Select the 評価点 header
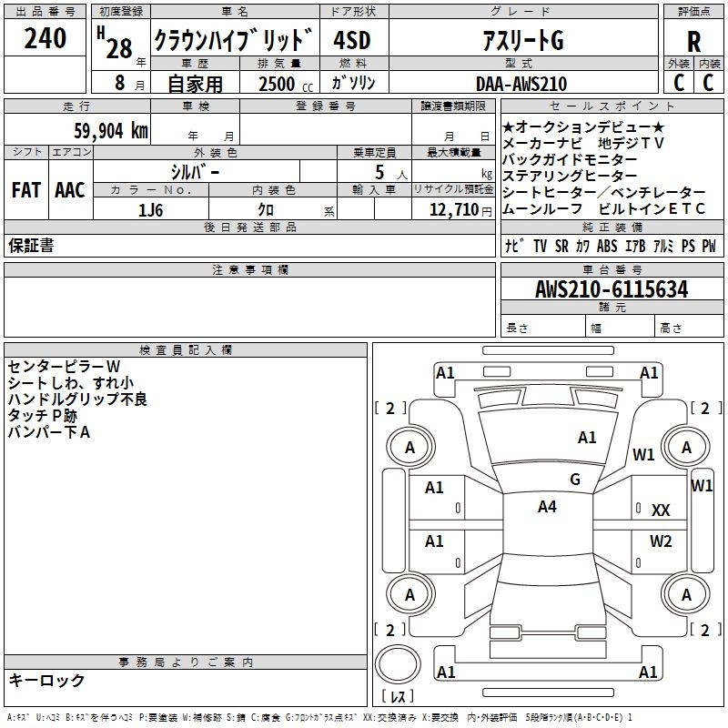Screen dimensions: 728x728 pyautogui.click(x=693, y=12)
